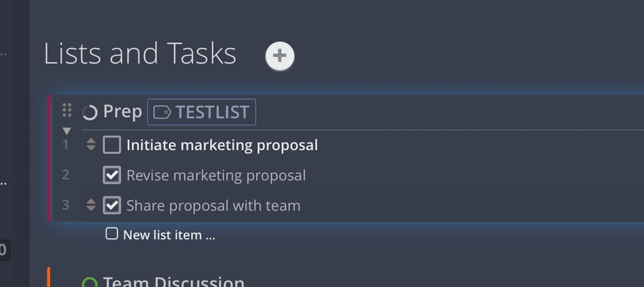Uncheck the Revise marketing proposal checkbox

point(112,175)
